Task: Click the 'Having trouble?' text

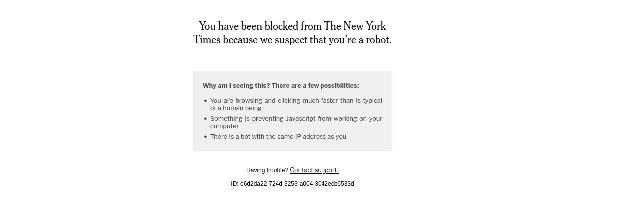Action: [267, 170]
